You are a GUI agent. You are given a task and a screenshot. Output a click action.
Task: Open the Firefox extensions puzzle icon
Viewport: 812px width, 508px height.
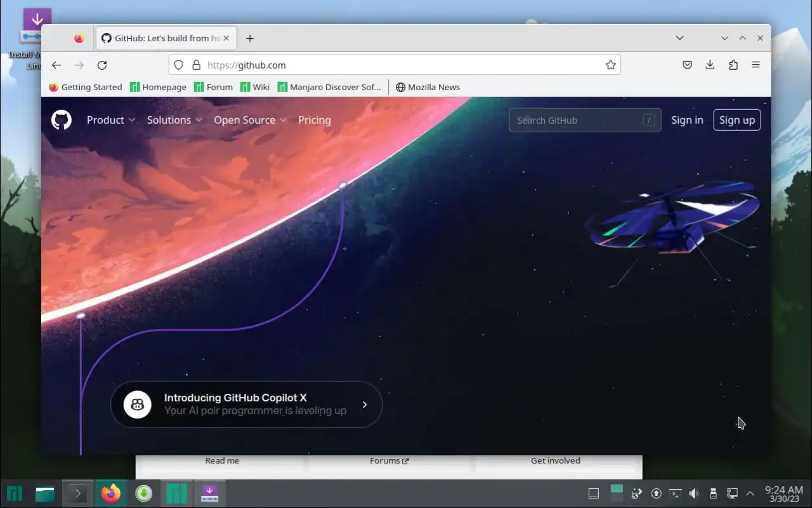[733, 65]
